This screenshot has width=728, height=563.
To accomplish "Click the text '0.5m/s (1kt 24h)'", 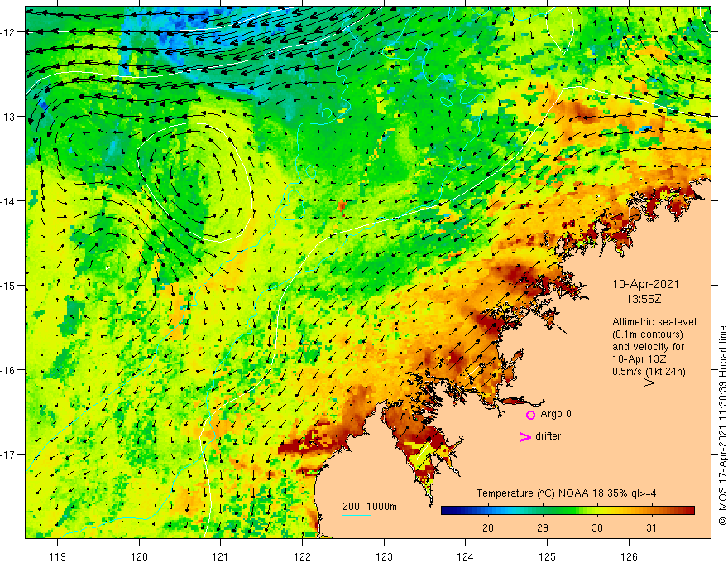I will click(649, 372).
